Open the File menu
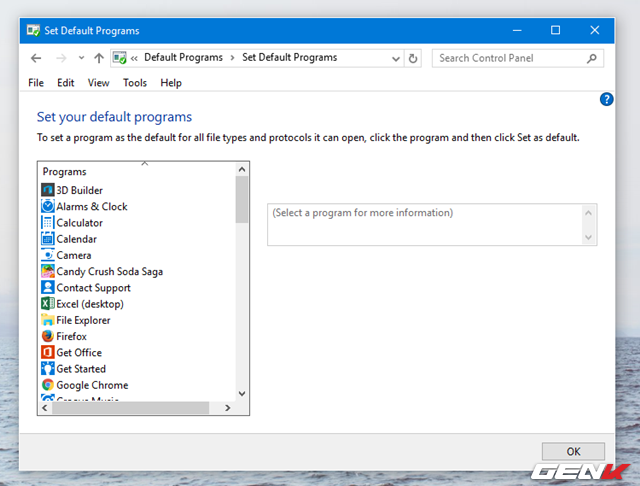The width and height of the screenshot is (640, 486). tap(36, 83)
